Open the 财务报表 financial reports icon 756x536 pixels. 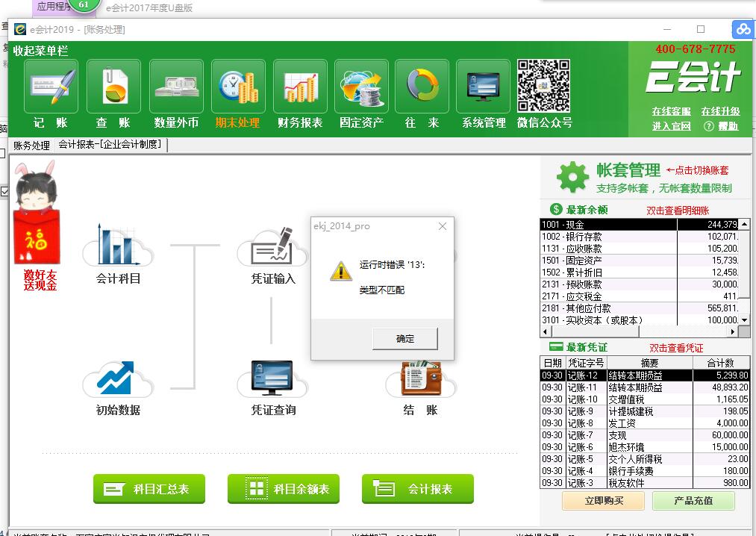(x=300, y=87)
